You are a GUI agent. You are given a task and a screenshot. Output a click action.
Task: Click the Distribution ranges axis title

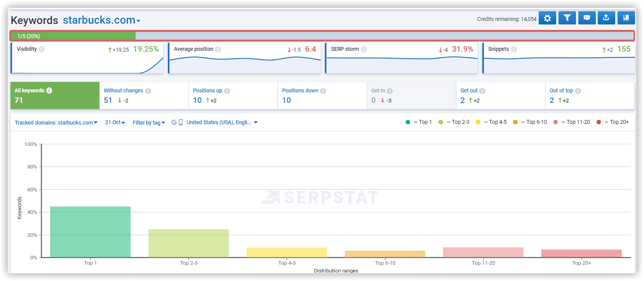pyautogui.click(x=336, y=271)
